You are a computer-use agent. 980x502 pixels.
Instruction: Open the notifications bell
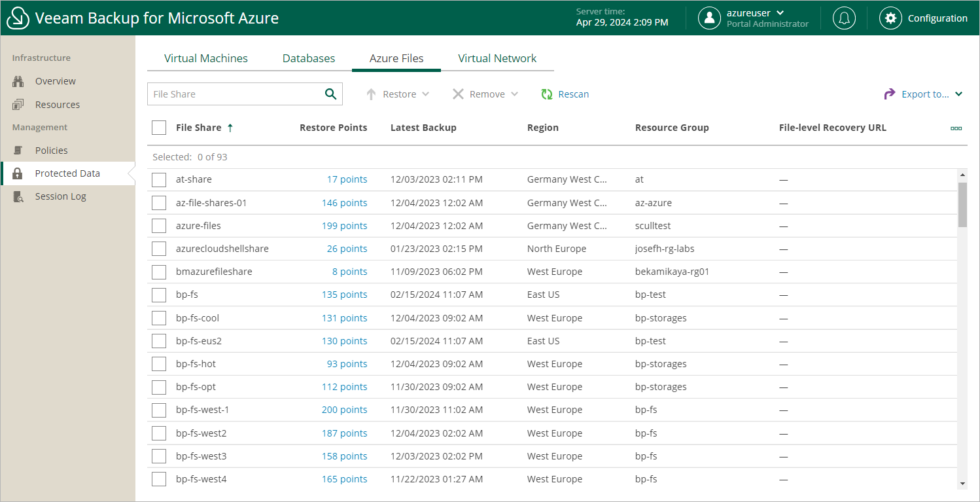pyautogui.click(x=844, y=18)
